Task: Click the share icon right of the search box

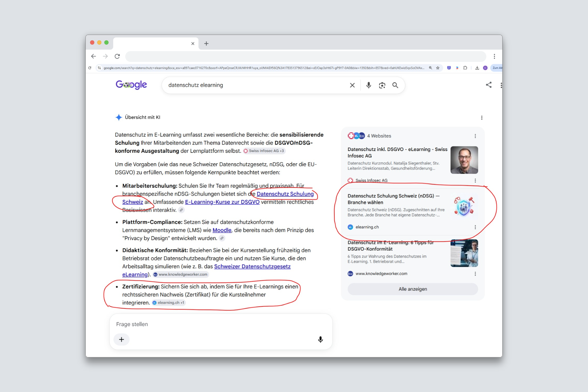Action: pos(489,85)
